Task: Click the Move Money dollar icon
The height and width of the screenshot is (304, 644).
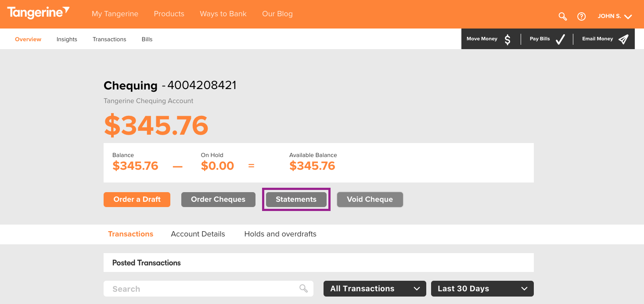Action: pyautogui.click(x=507, y=39)
